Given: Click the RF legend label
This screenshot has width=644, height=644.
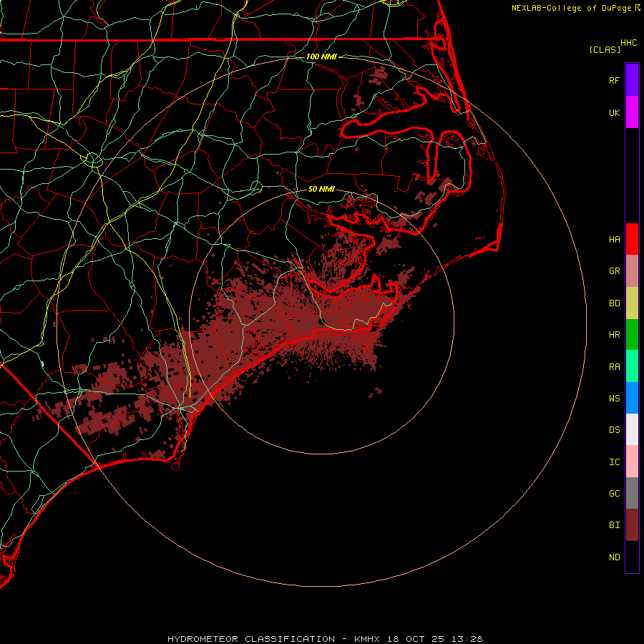Looking at the screenshot, I should (x=614, y=80).
